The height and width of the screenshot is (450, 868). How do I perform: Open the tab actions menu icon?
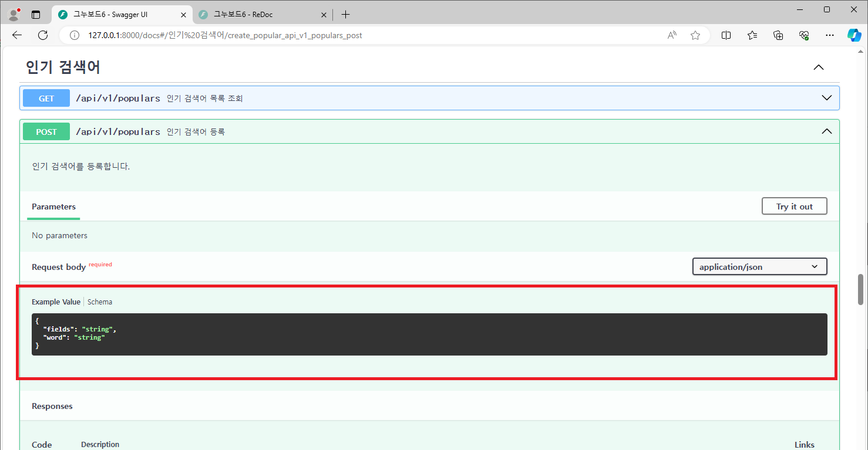[x=36, y=15]
